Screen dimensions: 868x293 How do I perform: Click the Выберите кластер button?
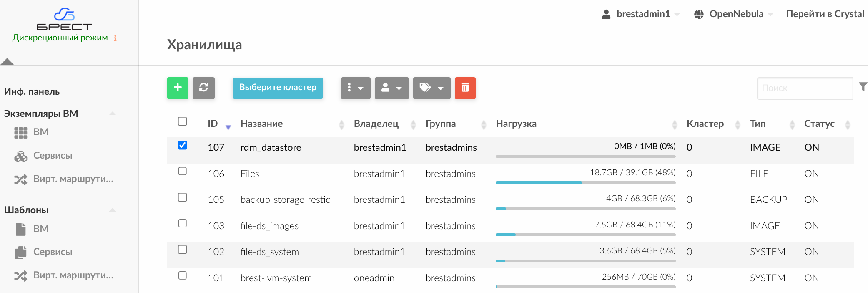278,88
